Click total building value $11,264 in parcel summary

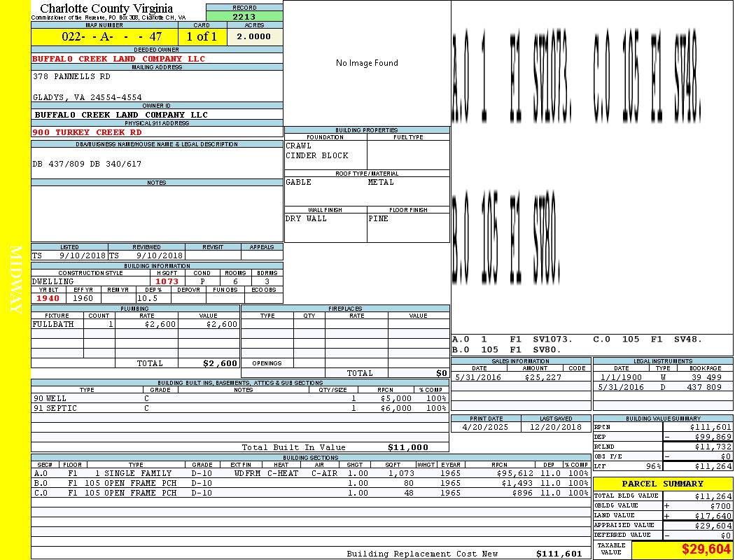(713, 496)
